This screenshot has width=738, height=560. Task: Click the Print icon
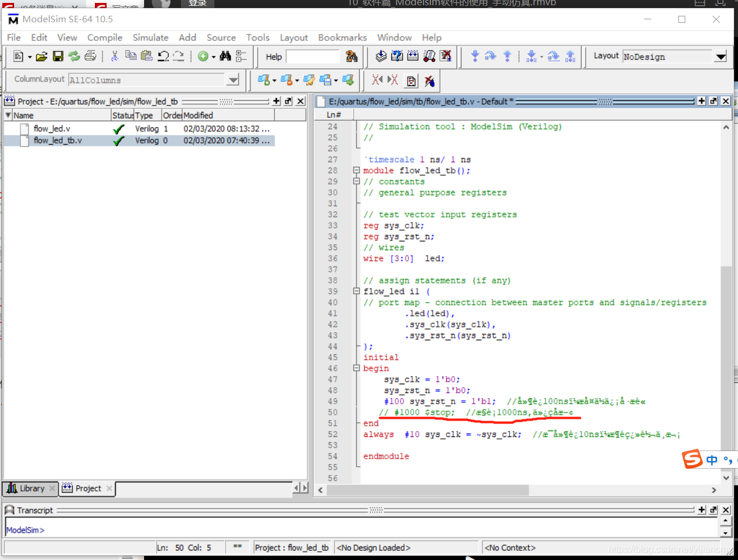pyautogui.click(x=90, y=56)
